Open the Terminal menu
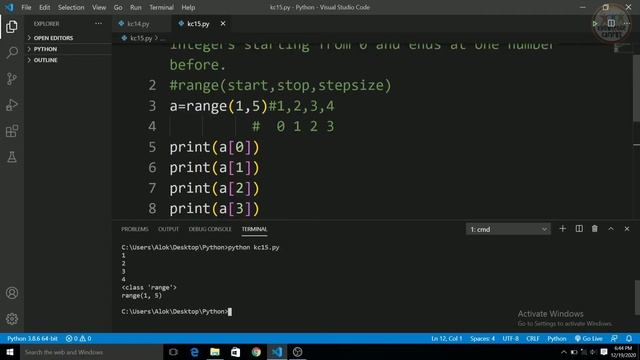The image size is (640, 360). click(161, 7)
